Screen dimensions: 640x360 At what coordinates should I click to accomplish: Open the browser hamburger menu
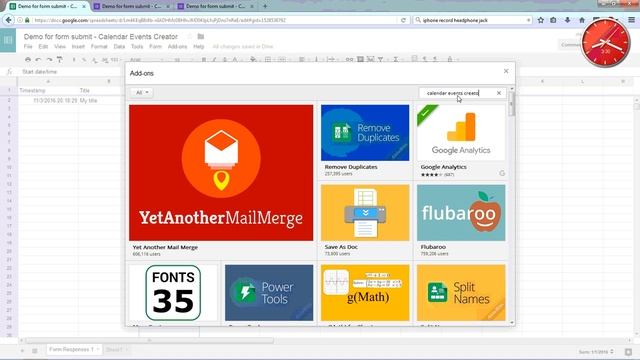click(x=631, y=20)
